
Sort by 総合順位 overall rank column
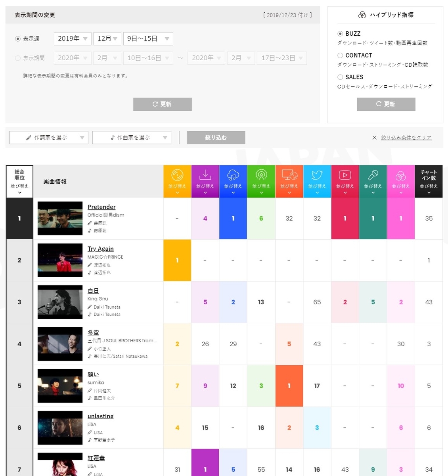[x=19, y=181]
